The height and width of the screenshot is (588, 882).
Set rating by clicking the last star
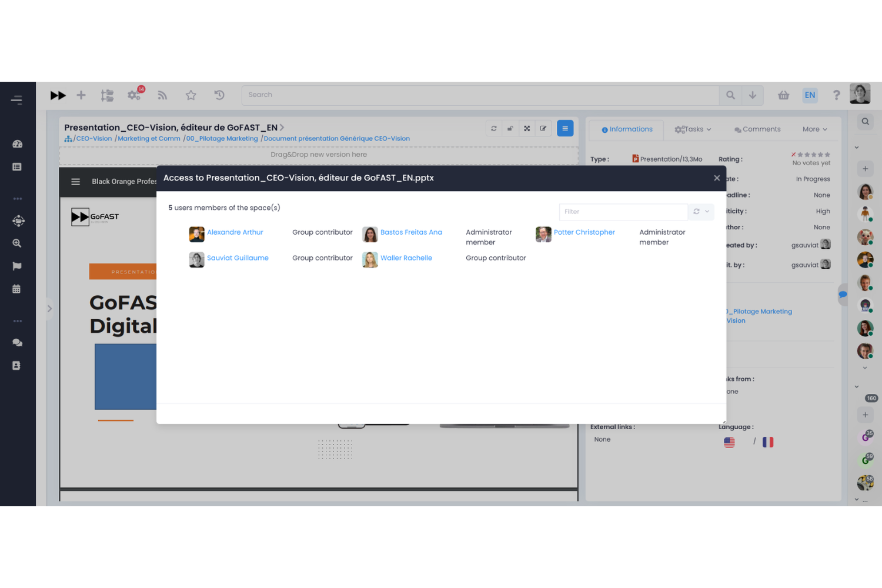tap(827, 155)
